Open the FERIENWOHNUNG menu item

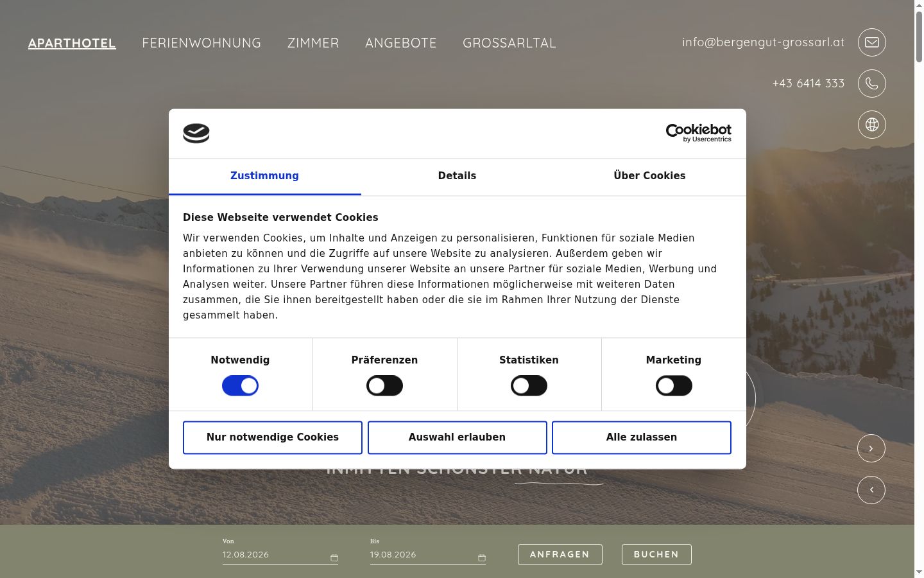201,43
